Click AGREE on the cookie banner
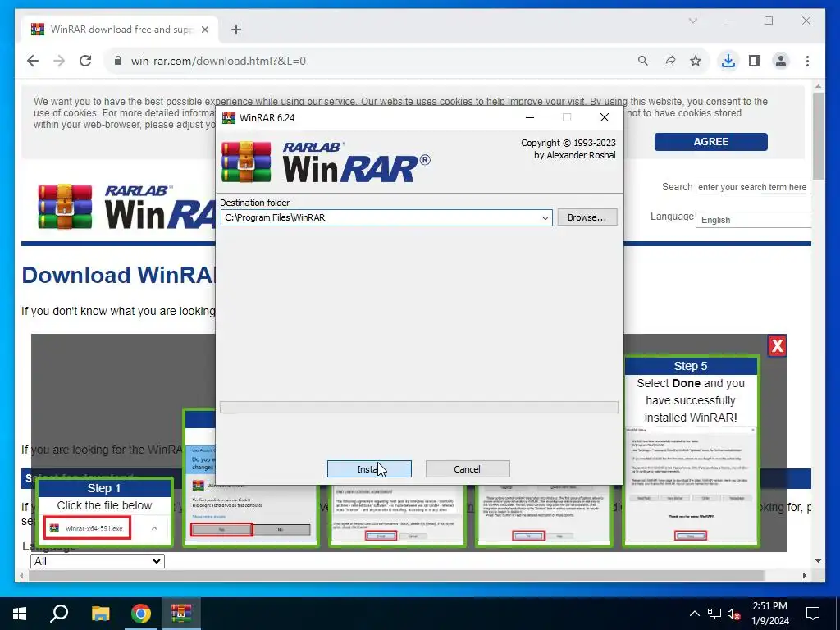The height and width of the screenshot is (630, 840). pos(710,142)
